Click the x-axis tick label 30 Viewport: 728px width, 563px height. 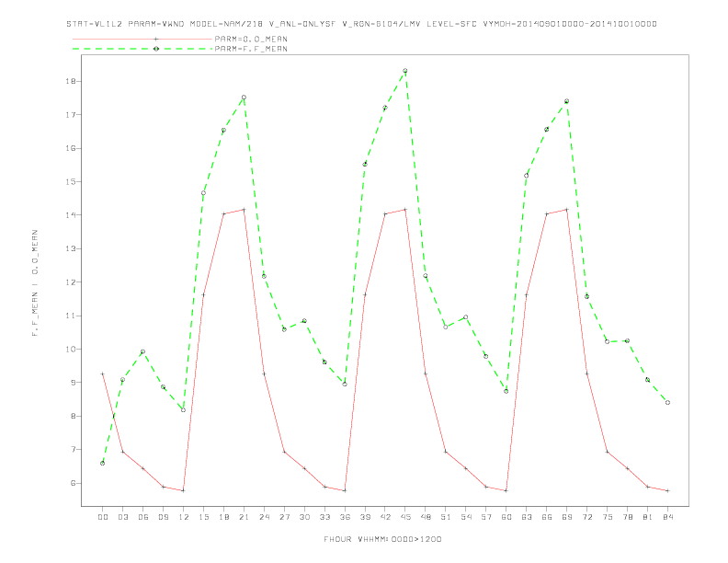304,517
